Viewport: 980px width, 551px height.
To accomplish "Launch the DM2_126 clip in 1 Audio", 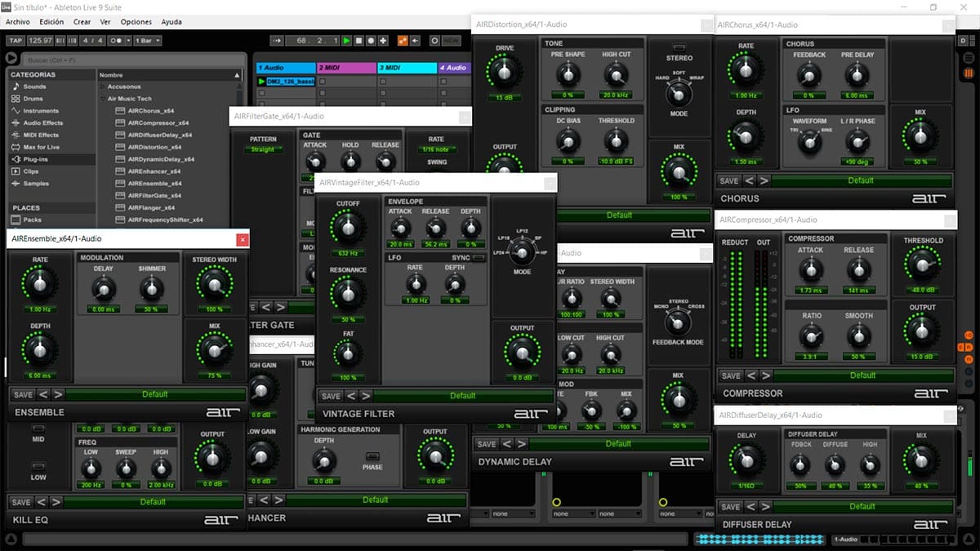I will pos(262,82).
